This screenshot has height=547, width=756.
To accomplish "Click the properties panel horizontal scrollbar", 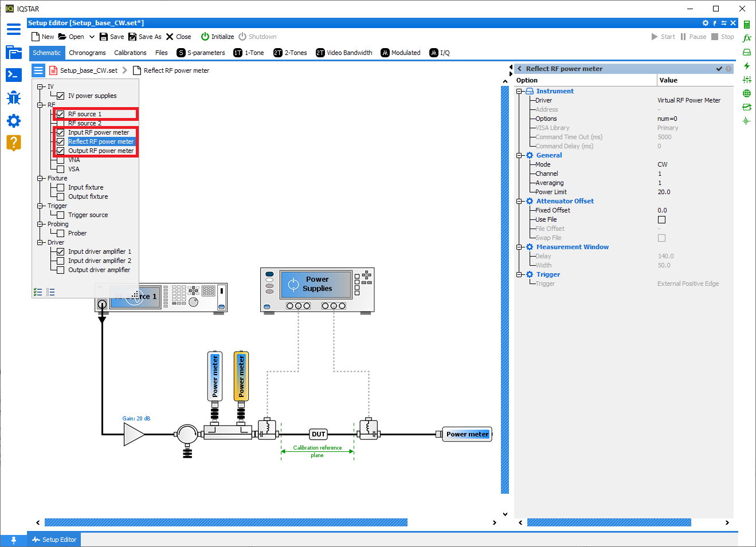I will [609, 522].
